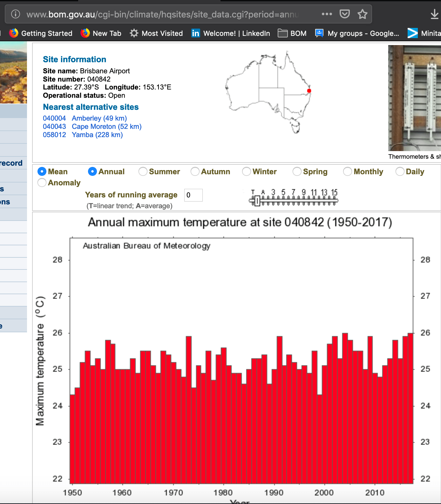Open the Amberley (49 km) site link
441x504 pixels.
(x=99, y=118)
